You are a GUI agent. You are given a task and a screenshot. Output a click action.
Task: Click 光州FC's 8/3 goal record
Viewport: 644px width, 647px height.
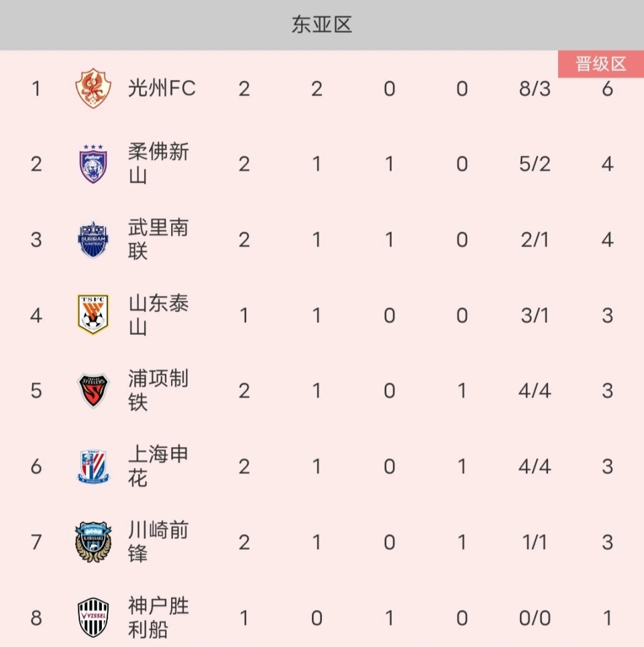(535, 89)
